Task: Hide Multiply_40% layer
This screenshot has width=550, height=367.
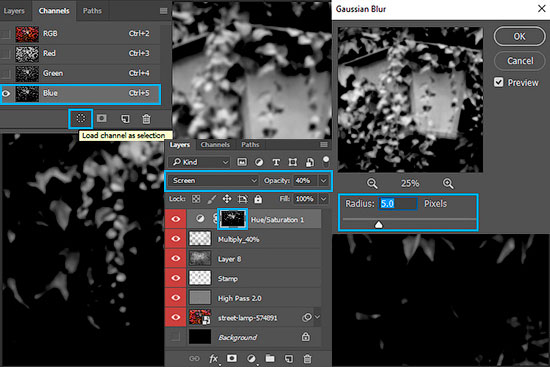Action: [175, 239]
